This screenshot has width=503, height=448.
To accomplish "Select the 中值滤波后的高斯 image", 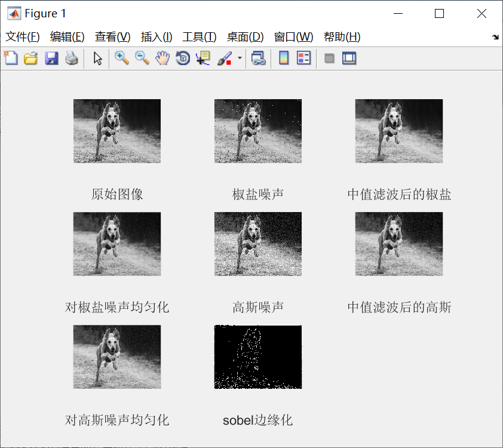I will click(398, 244).
